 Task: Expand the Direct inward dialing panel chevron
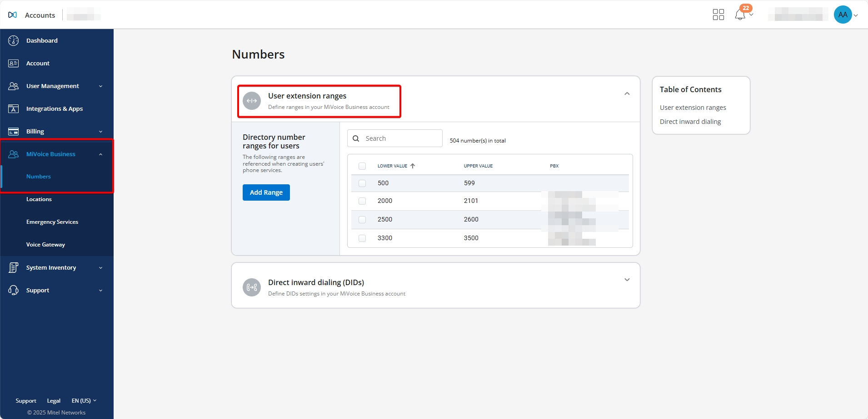[x=627, y=280]
